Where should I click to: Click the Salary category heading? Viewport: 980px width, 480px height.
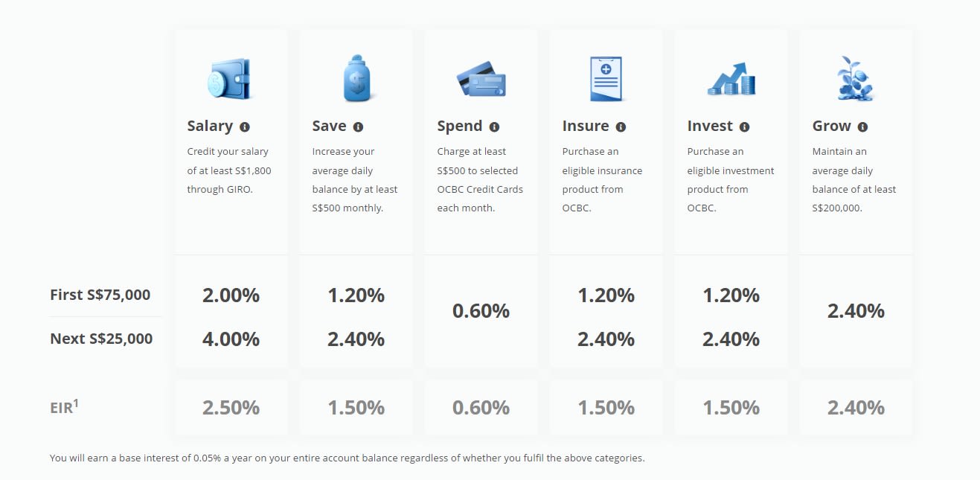tap(210, 127)
